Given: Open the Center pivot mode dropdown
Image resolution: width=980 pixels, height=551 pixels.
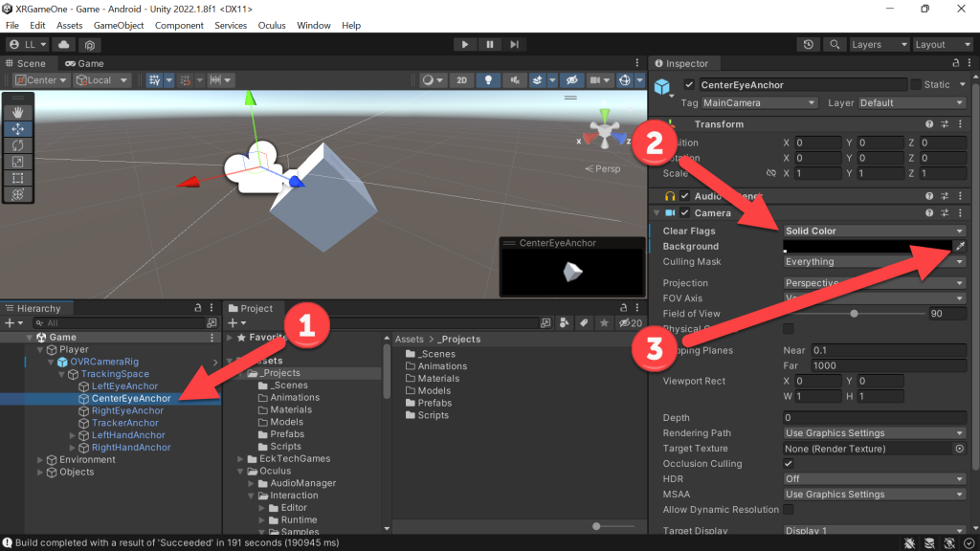Looking at the screenshot, I should (41, 80).
